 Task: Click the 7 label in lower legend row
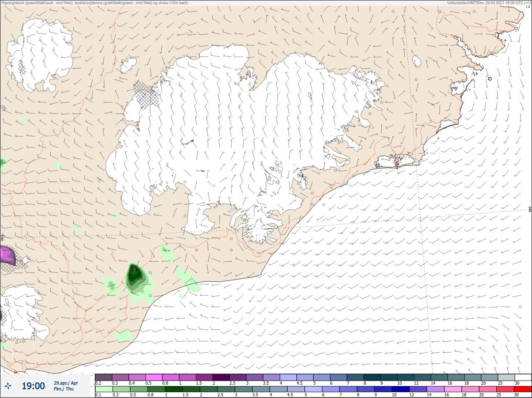341,395
